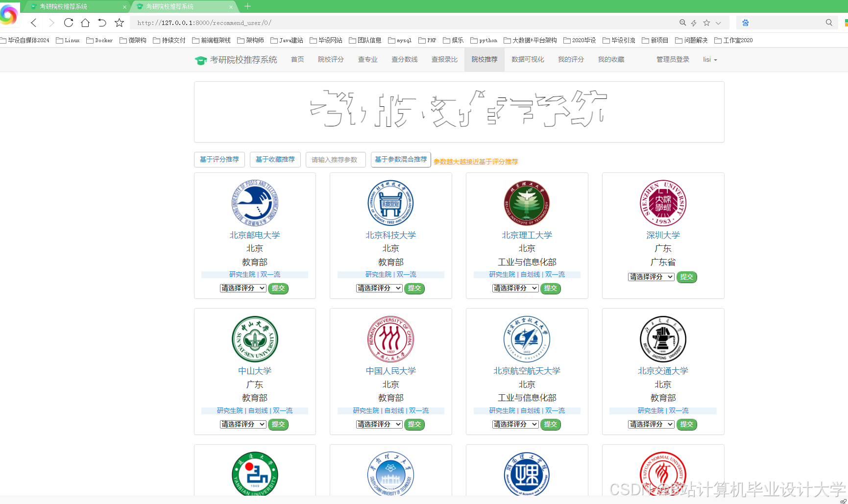This screenshot has width=848, height=504.
Task: Open the 北京科技大学 name link
Action: (390, 235)
